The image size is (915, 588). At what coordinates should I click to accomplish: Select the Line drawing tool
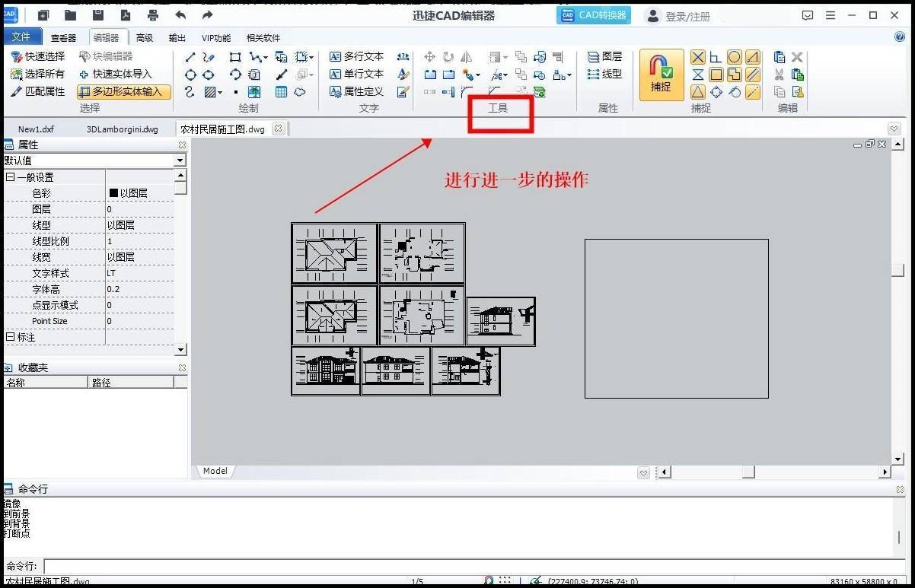click(x=189, y=56)
